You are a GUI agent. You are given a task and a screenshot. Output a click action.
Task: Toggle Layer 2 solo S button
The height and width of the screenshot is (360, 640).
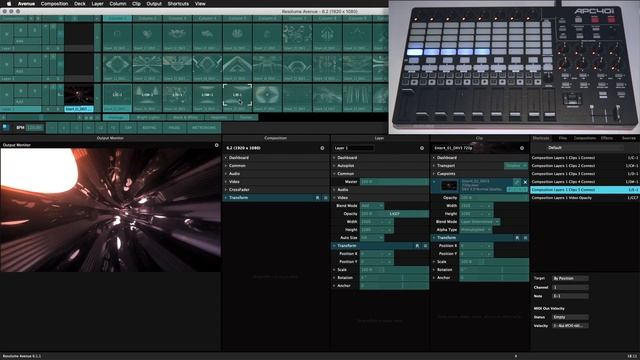[x=35, y=60]
